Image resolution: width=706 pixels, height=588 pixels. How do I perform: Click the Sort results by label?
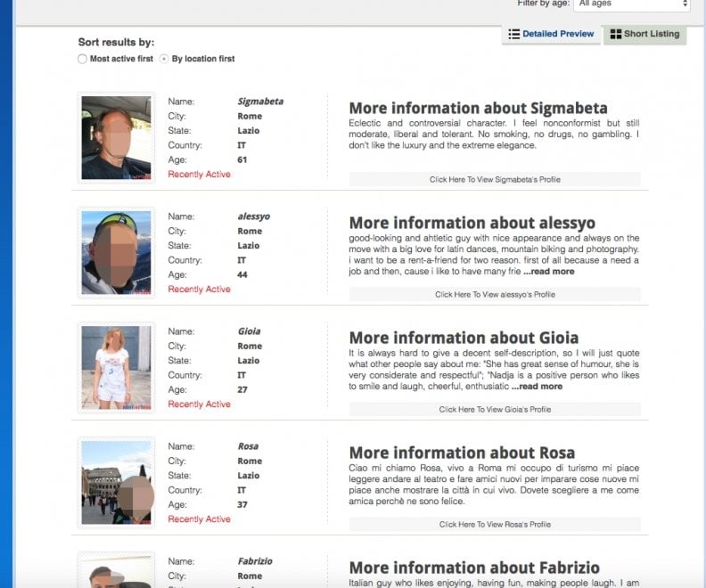(x=116, y=42)
